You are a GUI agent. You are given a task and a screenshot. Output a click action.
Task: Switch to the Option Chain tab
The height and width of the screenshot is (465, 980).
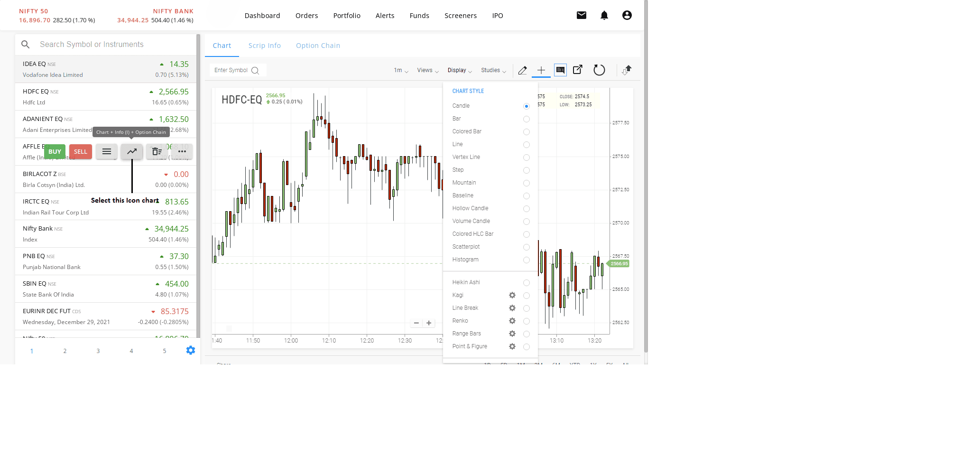click(318, 46)
